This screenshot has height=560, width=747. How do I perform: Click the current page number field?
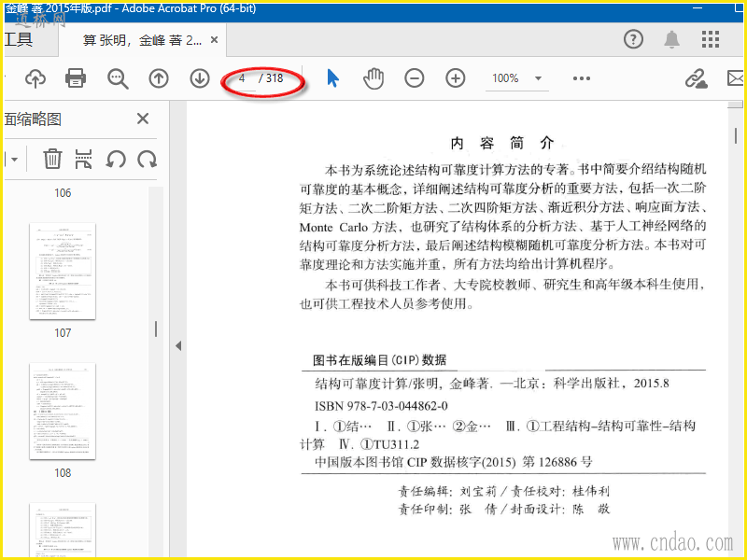tap(243, 78)
